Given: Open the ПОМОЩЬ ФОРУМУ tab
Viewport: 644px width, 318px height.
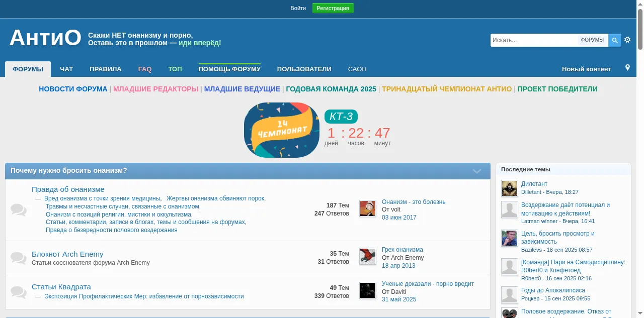Looking at the screenshot, I should [x=229, y=69].
